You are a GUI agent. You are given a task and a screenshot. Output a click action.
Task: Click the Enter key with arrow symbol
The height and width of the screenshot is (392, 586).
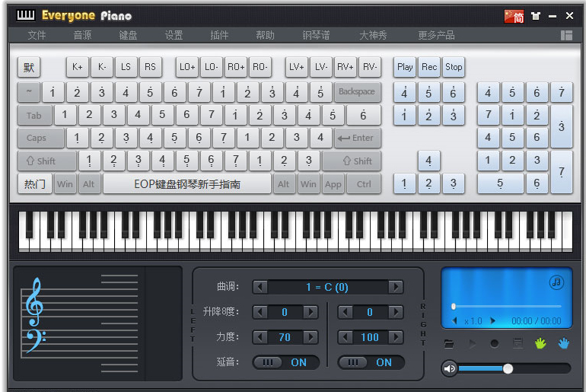coord(357,138)
